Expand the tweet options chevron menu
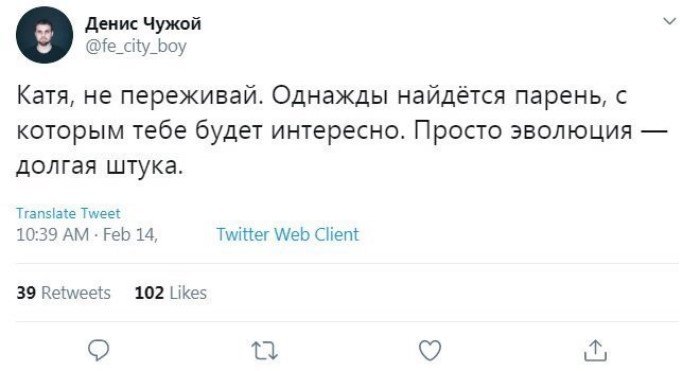Image resolution: width=700 pixels, height=371 pixels. click(670, 21)
